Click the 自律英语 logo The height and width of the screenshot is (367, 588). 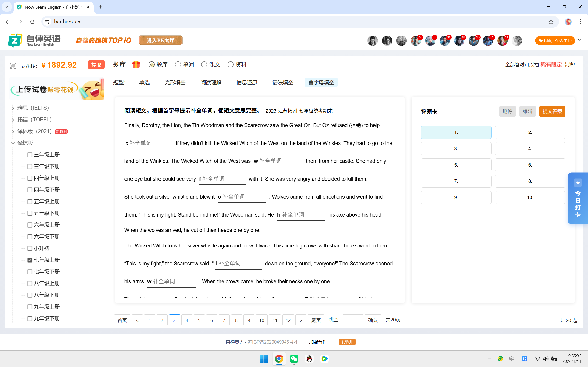click(34, 40)
